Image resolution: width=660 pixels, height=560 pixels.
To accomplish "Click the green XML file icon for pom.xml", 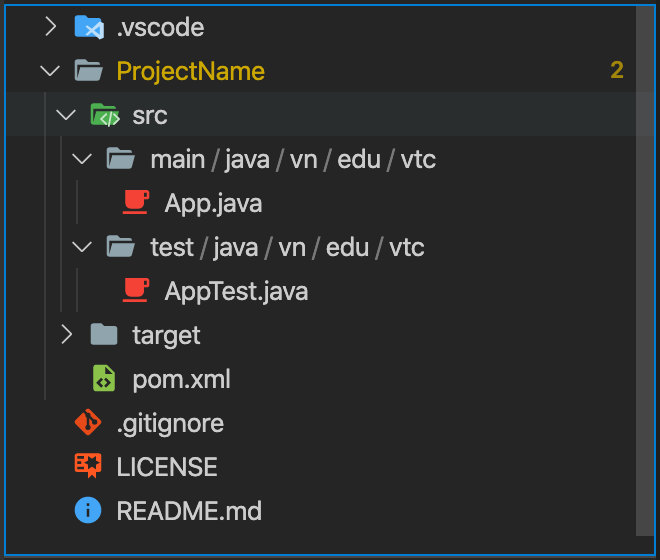I will click(x=104, y=378).
